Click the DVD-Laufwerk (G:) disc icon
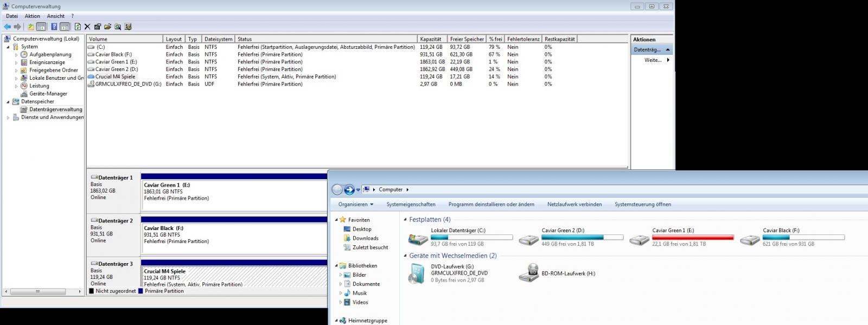Screen dimensions: 868x325 click(x=418, y=273)
